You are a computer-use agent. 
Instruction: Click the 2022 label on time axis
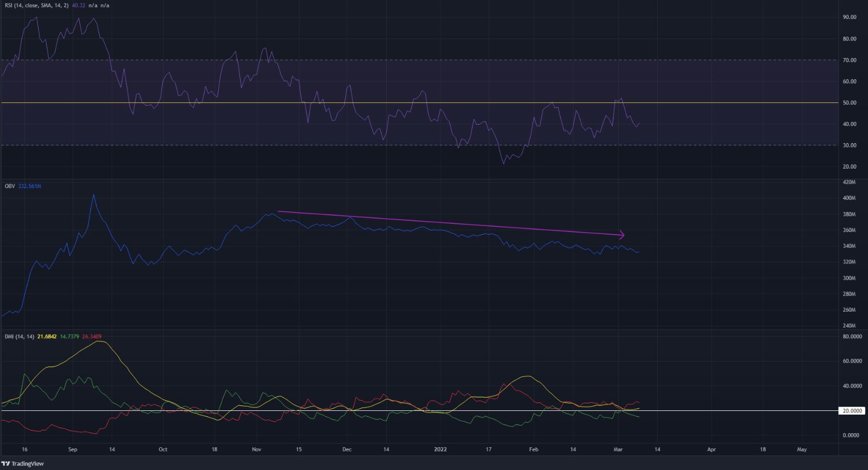(441, 449)
